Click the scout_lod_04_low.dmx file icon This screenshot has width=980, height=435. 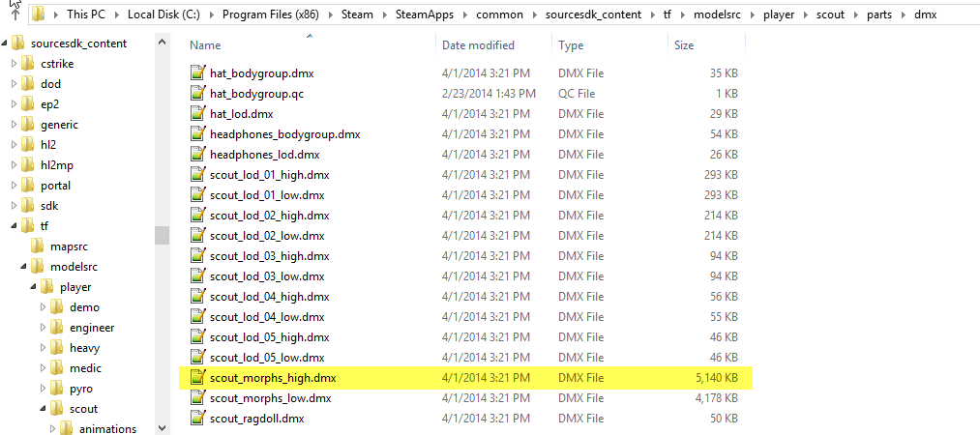[198, 316]
